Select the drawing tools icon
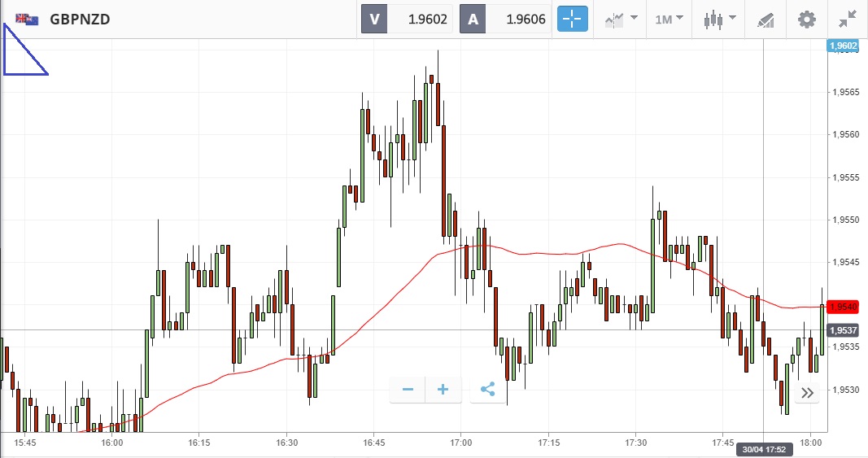Viewport: 868px width, 458px height. (x=765, y=20)
